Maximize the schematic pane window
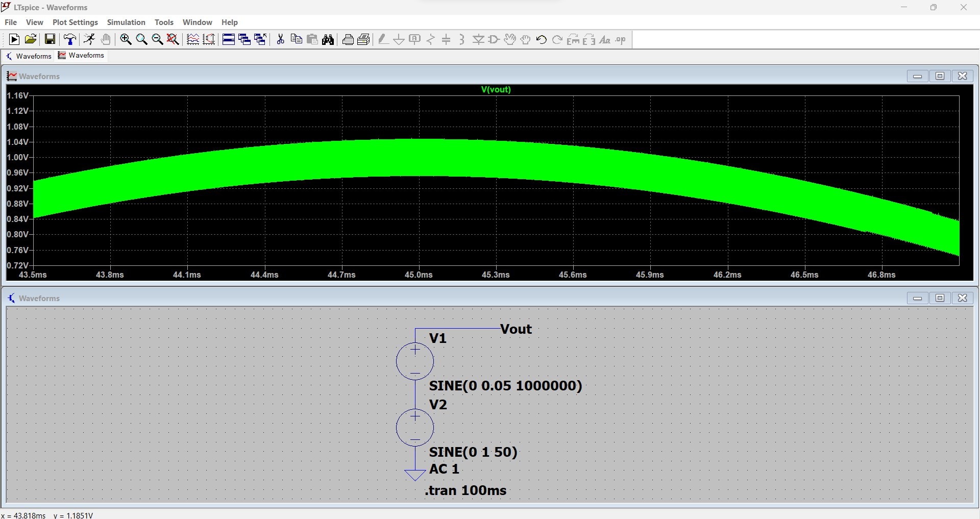This screenshot has width=980, height=519. pyautogui.click(x=940, y=298)
